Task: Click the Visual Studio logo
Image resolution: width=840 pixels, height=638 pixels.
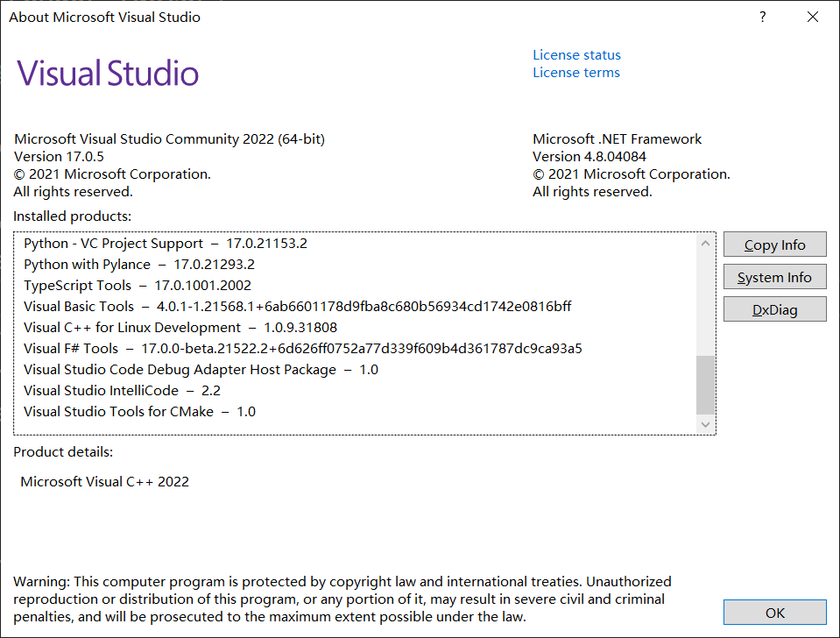Action: click(108, 73)
